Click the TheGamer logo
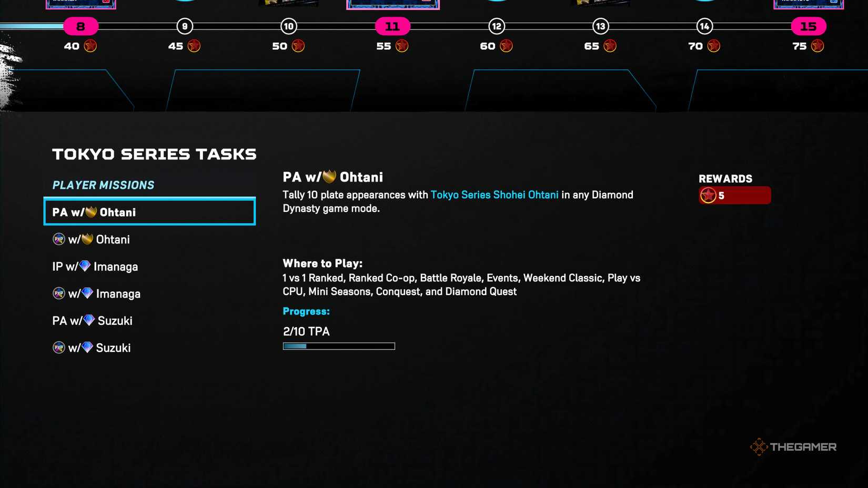The image size is (868, 488). (793, 446)
